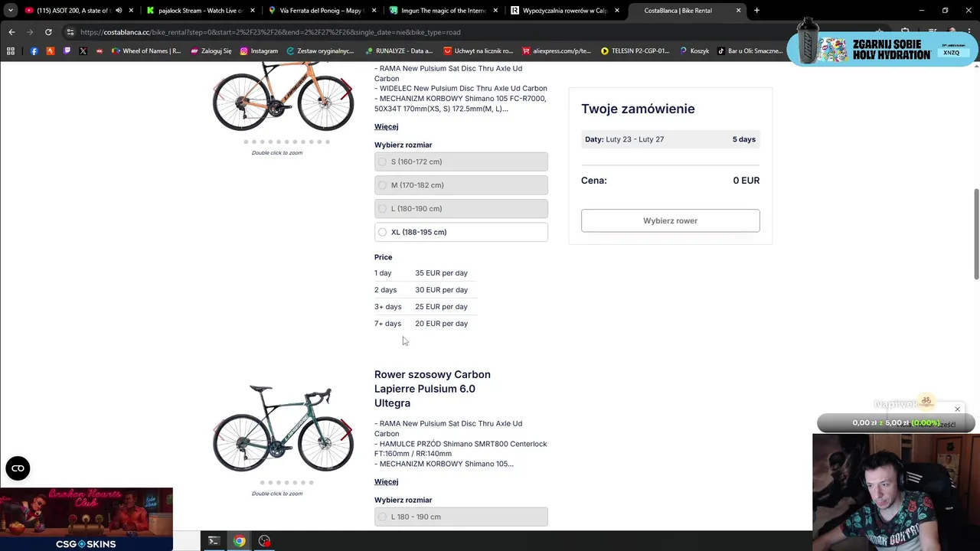Viewport: 980px width, 551px height.
Task: Open the Uchwyt na licznik bookmark
Action: 478,51
